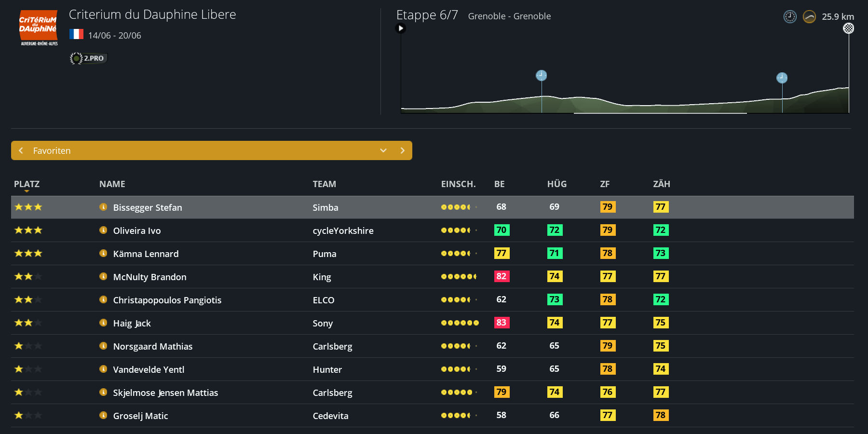Screen dimensions: 868x434
Task: Click the info icon beside Bissegger Stefan
Action: [103, 207]
